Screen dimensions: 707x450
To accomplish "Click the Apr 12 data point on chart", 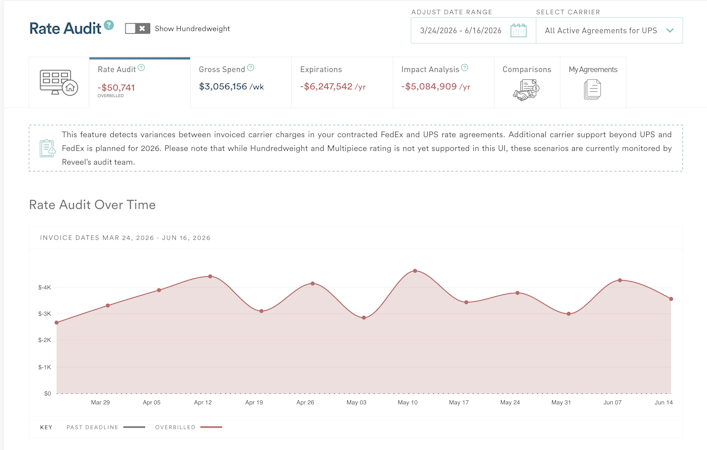I will tap(210, 276).
